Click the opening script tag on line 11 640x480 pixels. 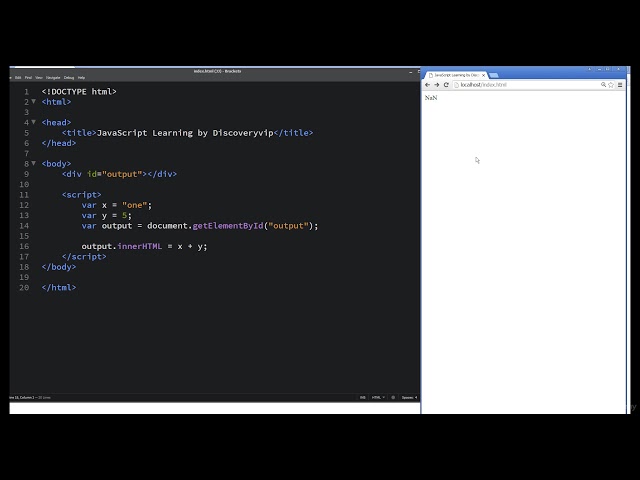(x=82, y=195)
